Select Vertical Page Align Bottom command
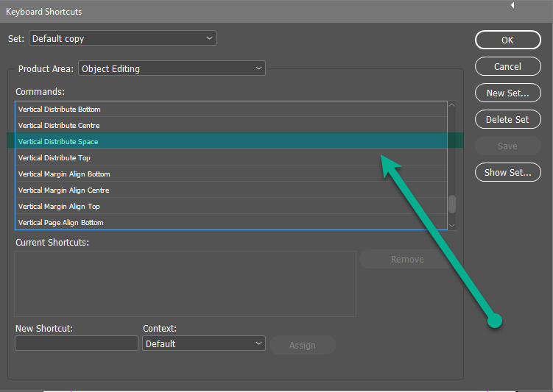The image size is (553, 392). pos(61,223)
